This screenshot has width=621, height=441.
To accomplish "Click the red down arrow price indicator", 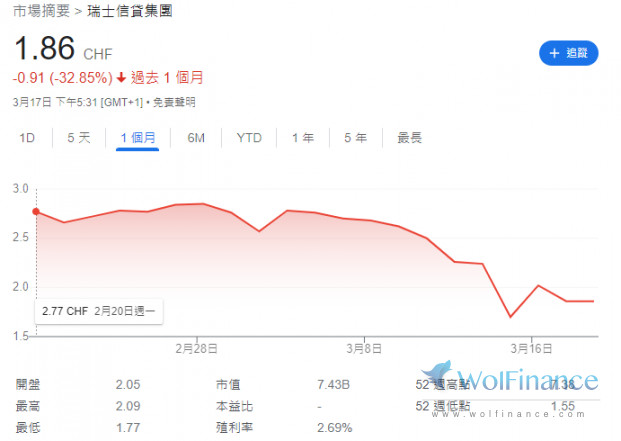I will tap(121, 77).
